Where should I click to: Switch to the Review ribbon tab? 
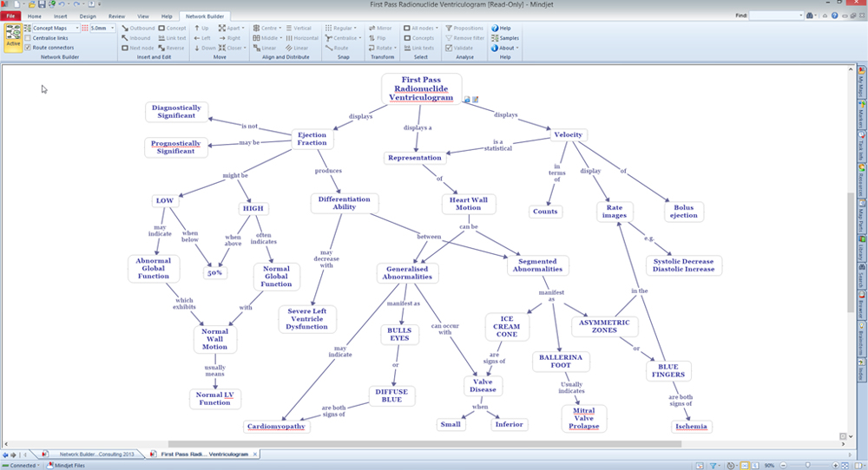coord(116,16)
